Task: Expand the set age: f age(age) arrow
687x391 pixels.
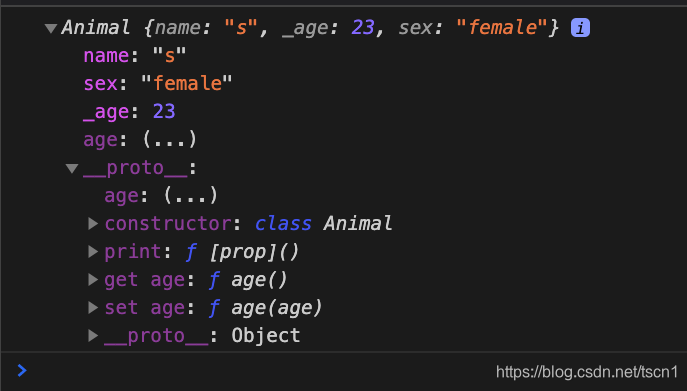Action: coord(92,308)
